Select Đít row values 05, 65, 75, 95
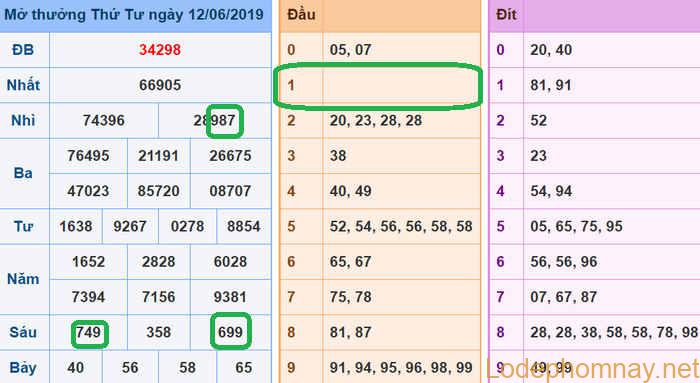The width and height of the screenshot is (700, 383). click(x=576, y=226)
